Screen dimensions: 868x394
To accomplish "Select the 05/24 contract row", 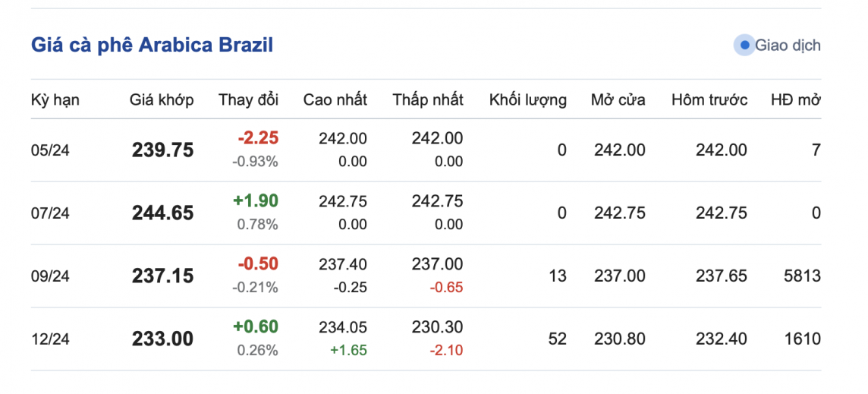I will tap(50, 150).
